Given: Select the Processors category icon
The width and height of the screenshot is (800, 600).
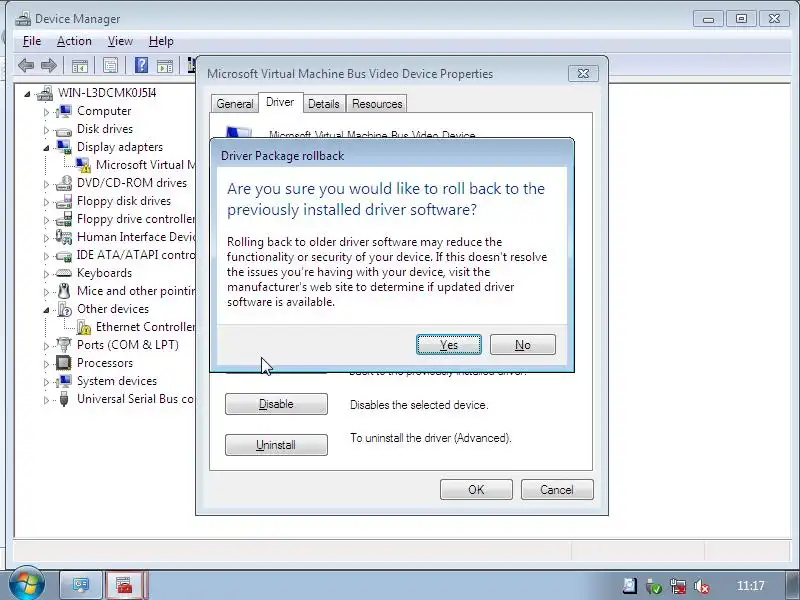Looking at the screenshot, I should (64, 363).
